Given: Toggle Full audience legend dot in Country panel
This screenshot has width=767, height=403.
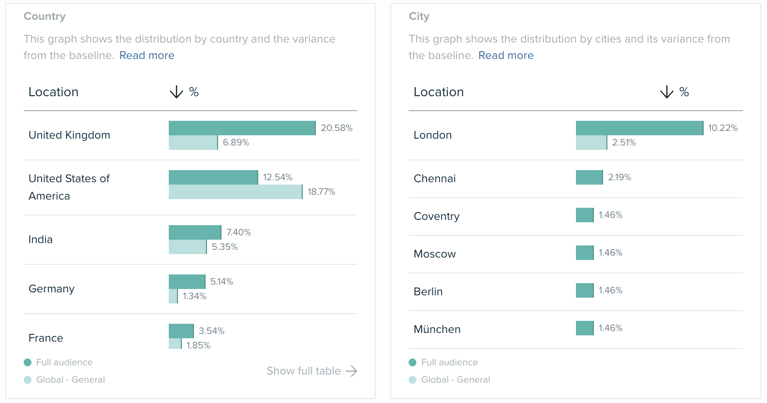Looking at the screenshot, I should point(27,362).
